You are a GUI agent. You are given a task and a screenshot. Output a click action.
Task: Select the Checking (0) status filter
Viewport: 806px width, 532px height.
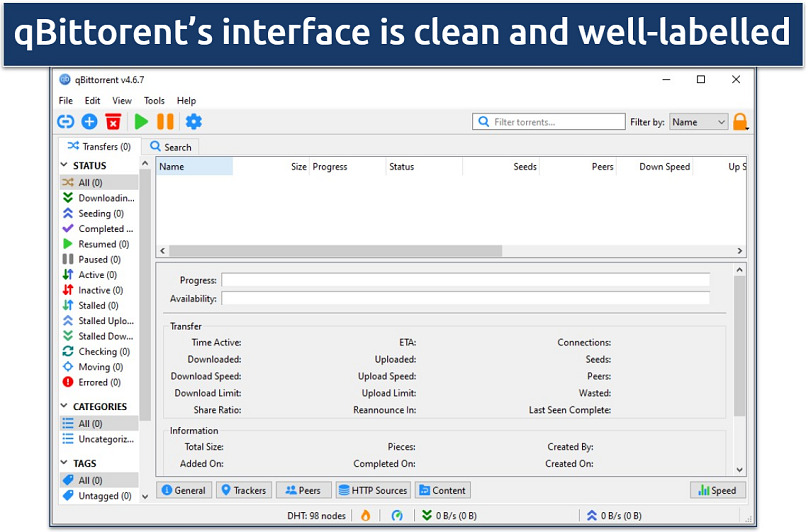click(99, 352)
